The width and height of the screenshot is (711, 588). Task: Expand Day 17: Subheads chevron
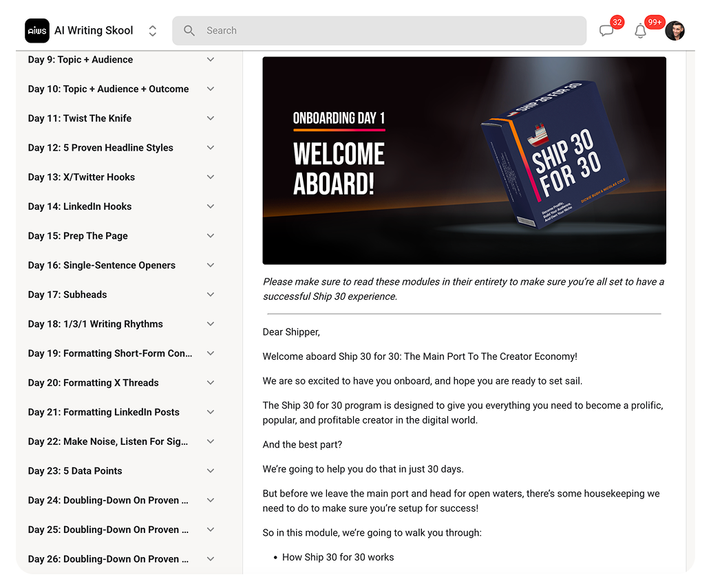[x=211, y=294]
